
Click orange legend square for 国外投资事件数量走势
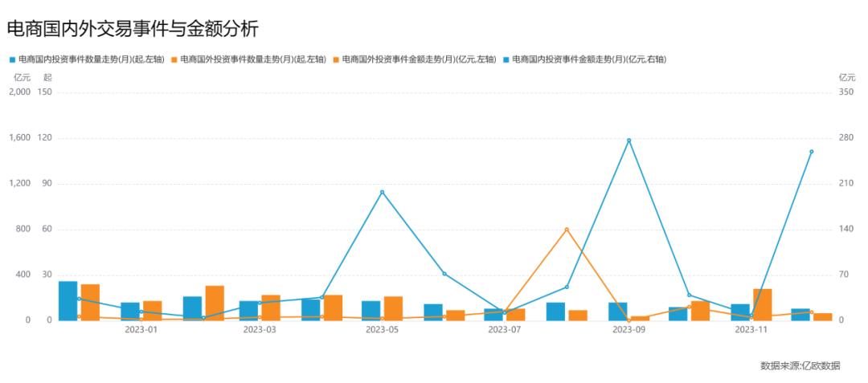pos(174,59)
